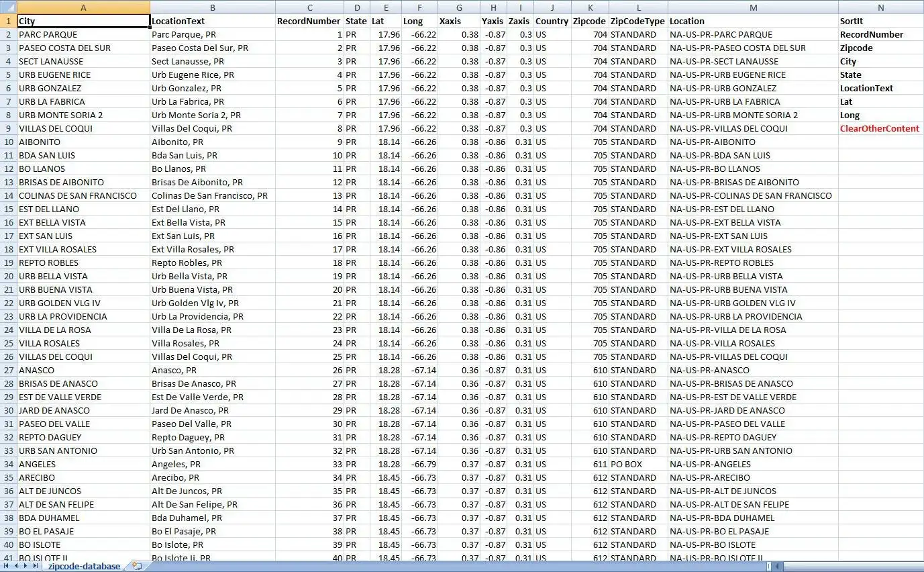Select column B header
The image size is (924, 572).
(x=213, y=7)
